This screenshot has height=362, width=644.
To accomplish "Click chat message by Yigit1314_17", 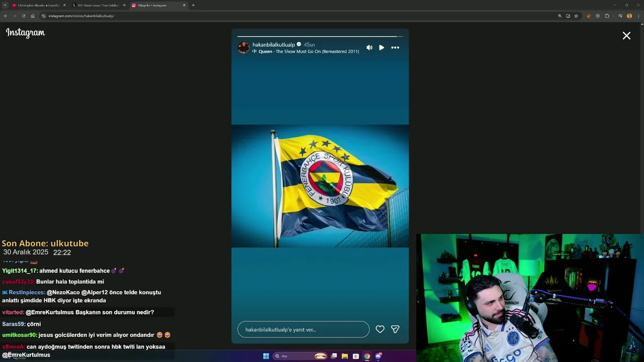I will 63,271.
